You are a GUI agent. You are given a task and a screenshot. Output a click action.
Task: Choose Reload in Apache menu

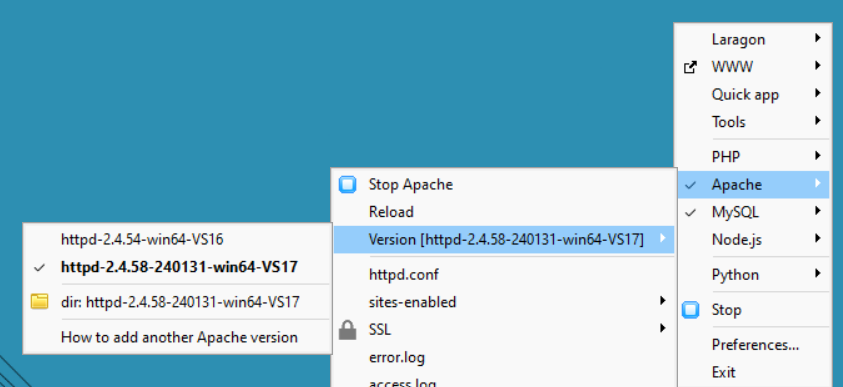[504, 212]
